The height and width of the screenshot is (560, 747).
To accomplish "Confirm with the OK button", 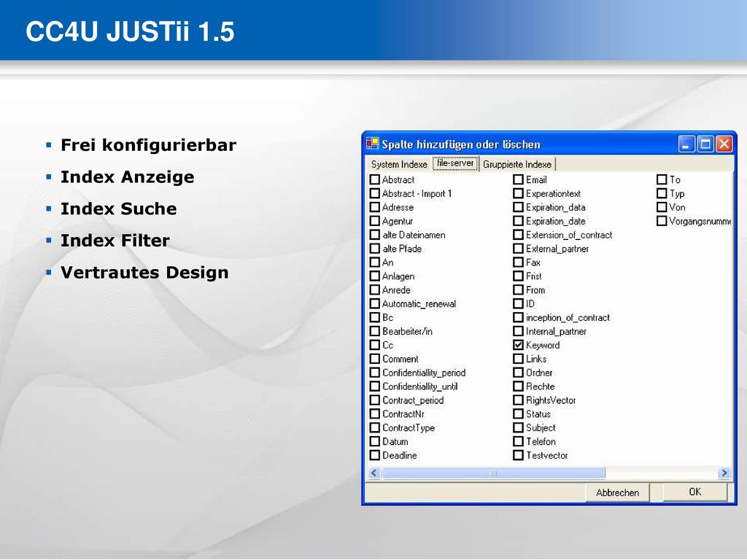I will (x=694, y=492).
